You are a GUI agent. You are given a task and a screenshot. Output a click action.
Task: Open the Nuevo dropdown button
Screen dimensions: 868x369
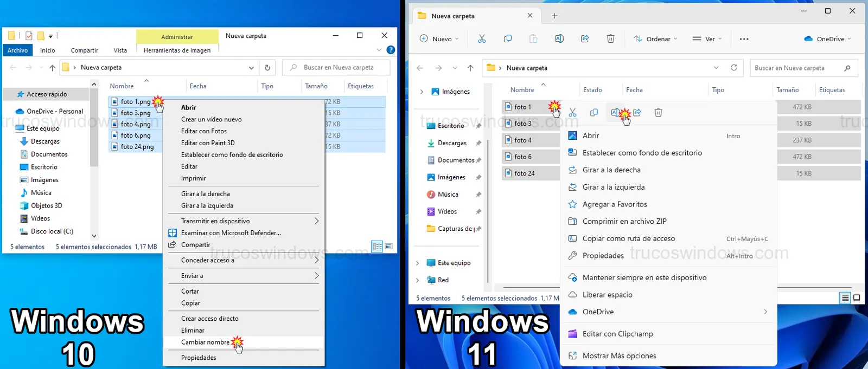(439, 39)
